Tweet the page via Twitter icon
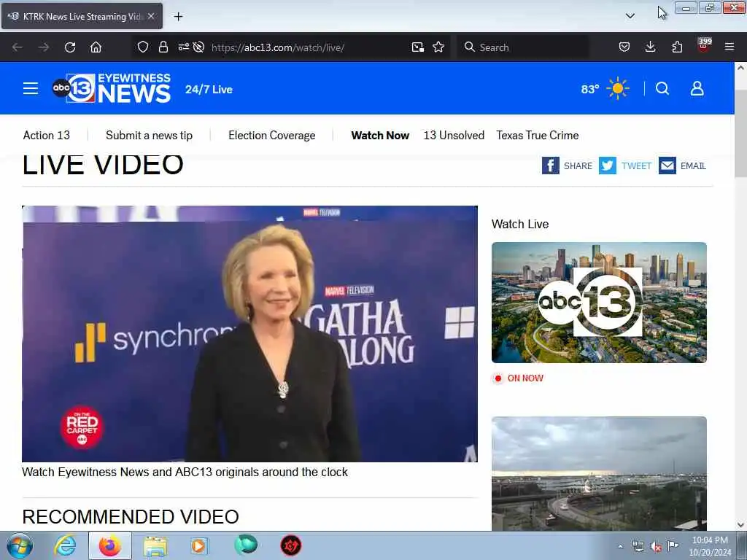Screen dimensions: 747x560 pyautogui.click(x=608, y=166)
